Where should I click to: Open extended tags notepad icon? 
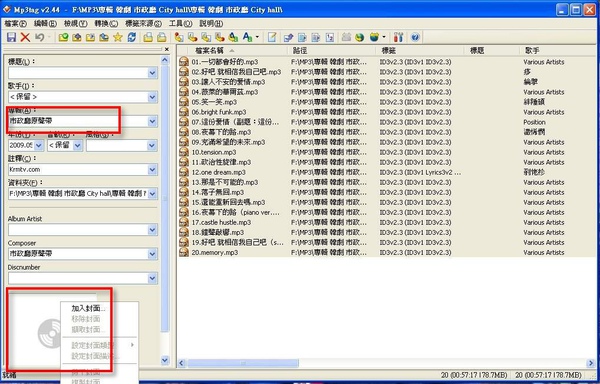(272, 37)
